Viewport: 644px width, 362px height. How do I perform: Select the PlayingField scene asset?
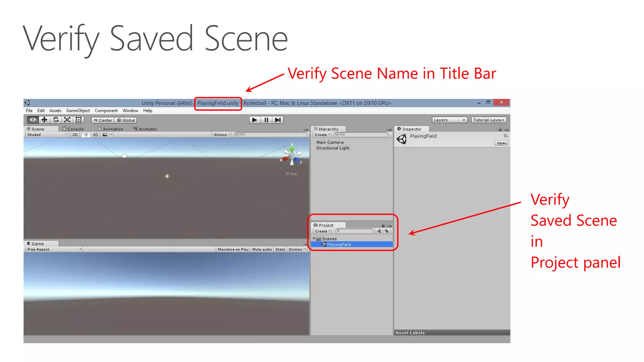click(x=352, y=244)
